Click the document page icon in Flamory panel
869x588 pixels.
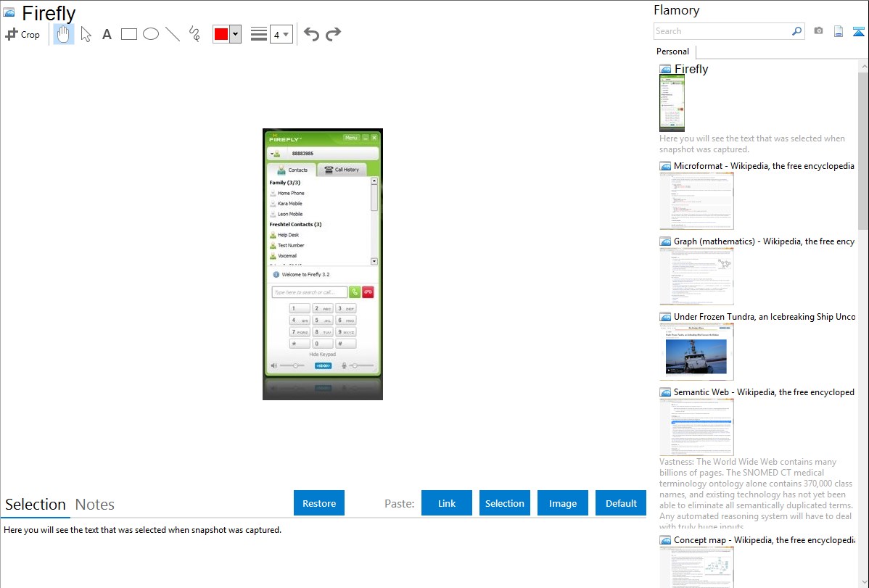coord(839,31)
